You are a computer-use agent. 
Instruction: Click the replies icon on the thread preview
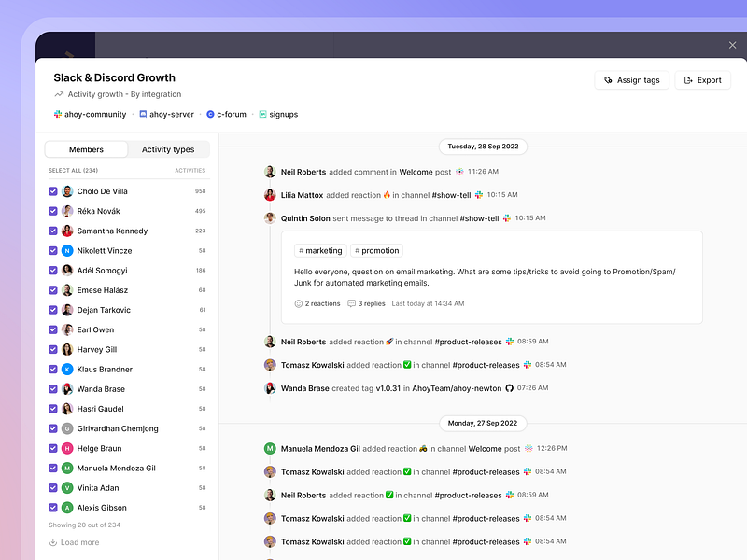(x=352, y=303)
